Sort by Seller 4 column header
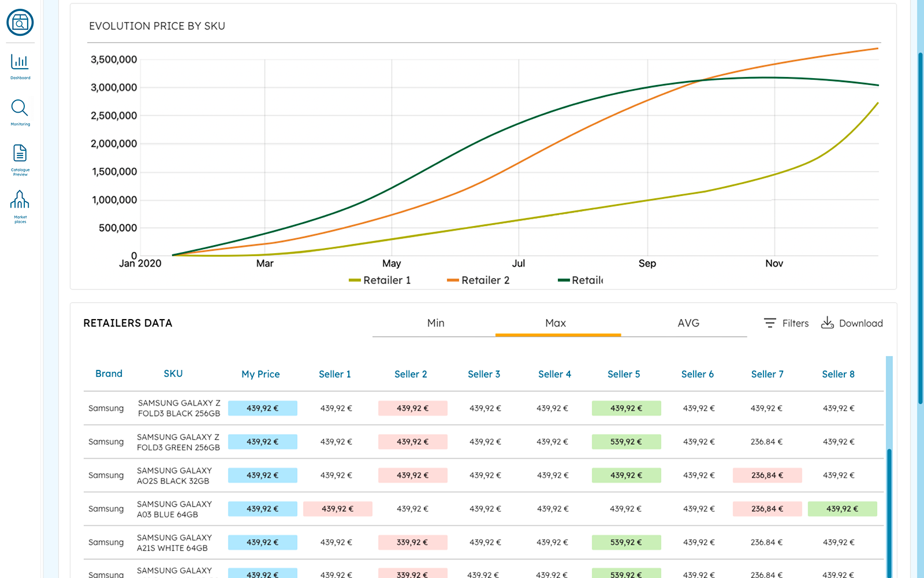The height and width of the screenshot is (578, 924). (554, 374)
